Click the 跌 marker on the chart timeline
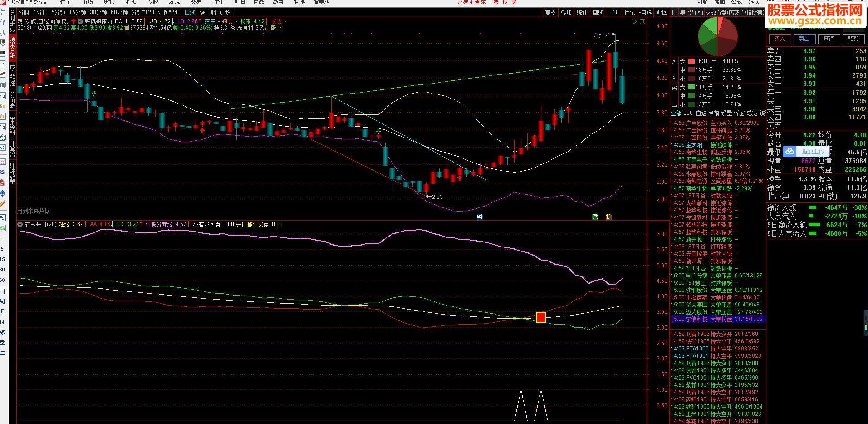The image size is (868, 424). point(595,217)
